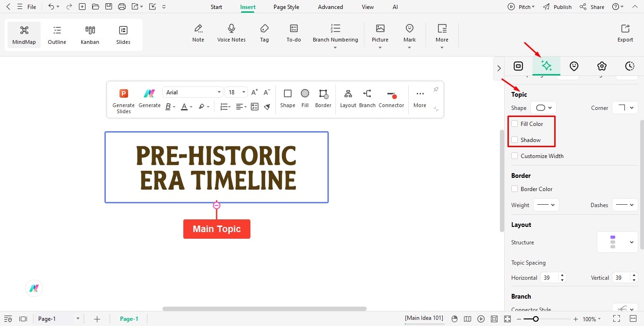
Task: Open the Corner style dropdown
Action: tap(625, 108)
